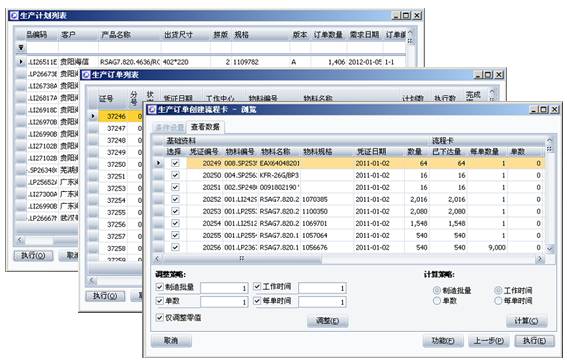Select 工作时间 radio under 计算策略
Viewport: 567px width, 363px height.
point(498,290)
